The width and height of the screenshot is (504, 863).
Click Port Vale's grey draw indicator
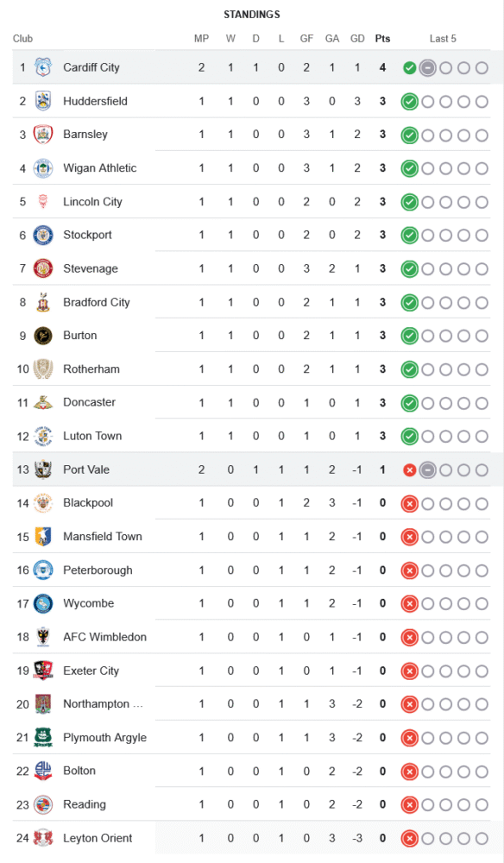[427, 470]
